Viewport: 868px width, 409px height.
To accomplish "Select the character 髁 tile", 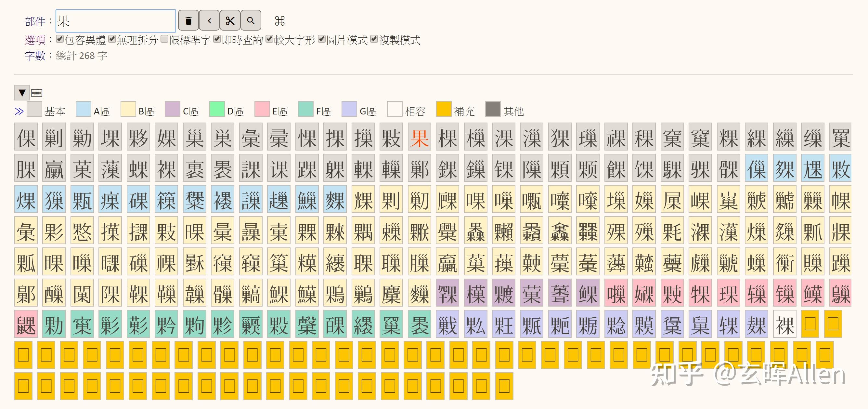I will tap(729, 168).
